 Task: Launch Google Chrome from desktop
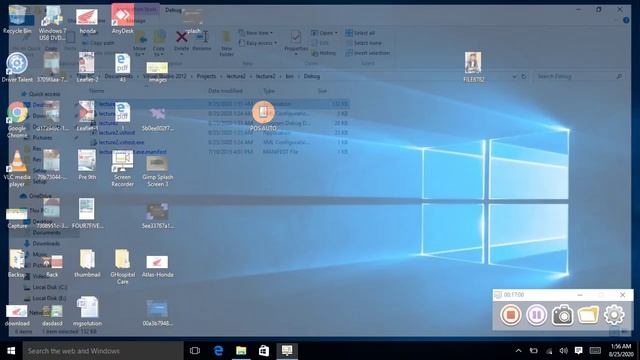[x=17, y=120]
